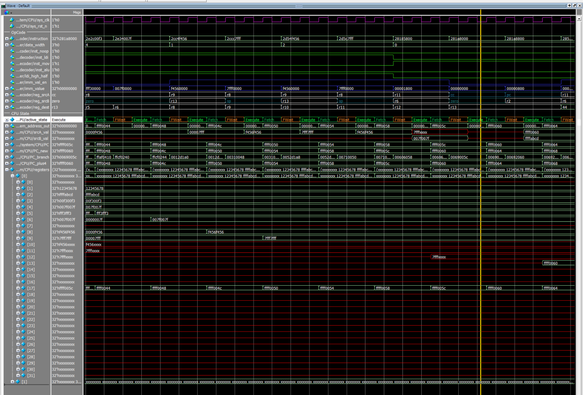583x395 pixels.
Task: Expand the PC_new signal bus
Action: (6, 151)
